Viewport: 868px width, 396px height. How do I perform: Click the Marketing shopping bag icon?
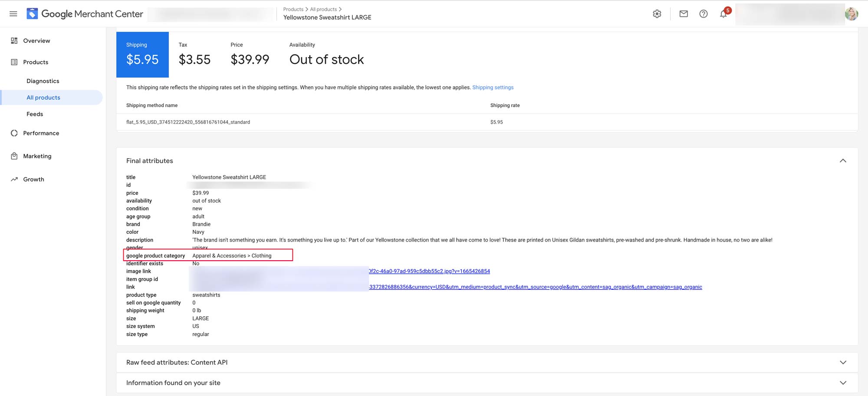pos(14,156)
